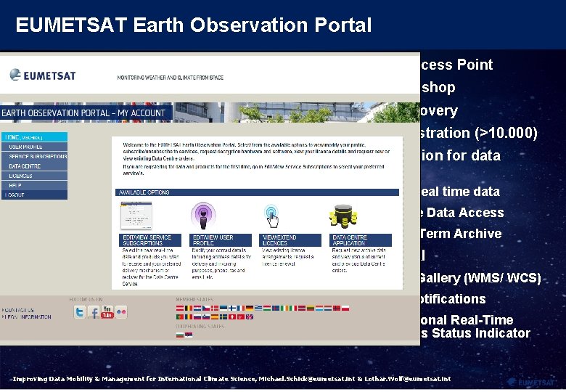Click the Czech Republic flag
566x392 pixels.
pos(206,309)
